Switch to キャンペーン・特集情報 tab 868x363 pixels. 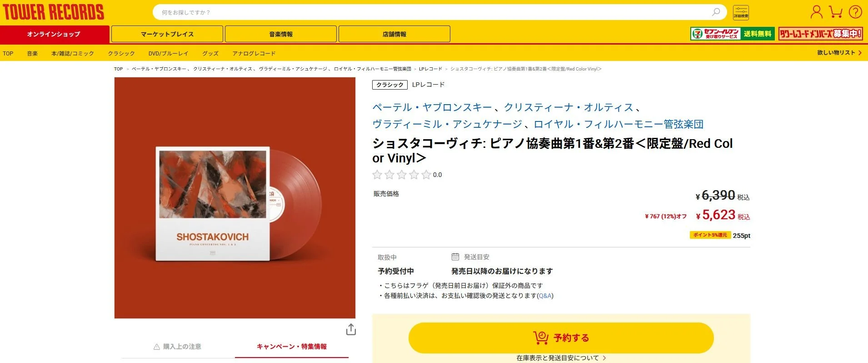click(292, 347)
